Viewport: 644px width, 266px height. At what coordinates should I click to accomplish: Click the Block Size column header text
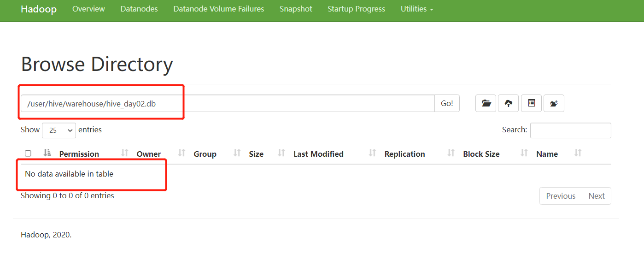tap(481, 154)
